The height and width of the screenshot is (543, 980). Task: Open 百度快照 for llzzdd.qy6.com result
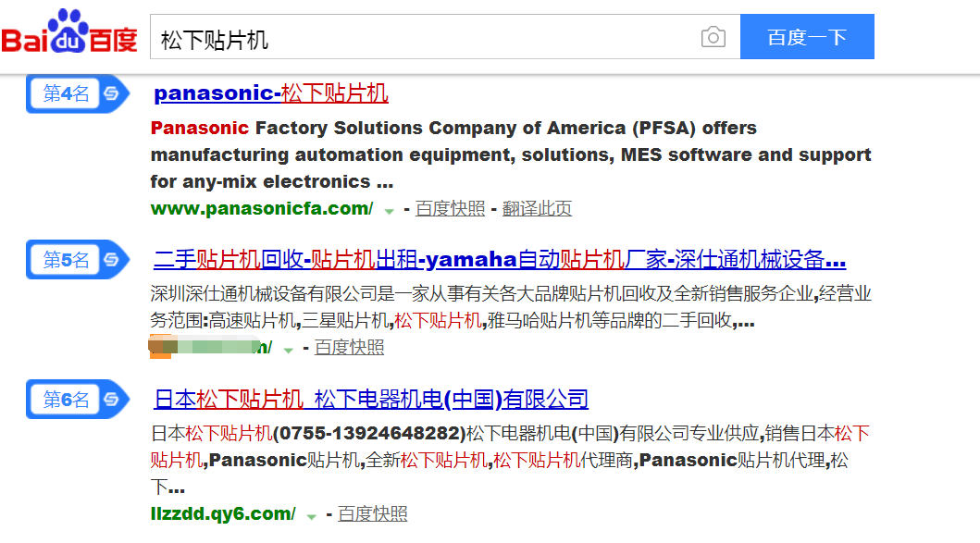[373, 513]
